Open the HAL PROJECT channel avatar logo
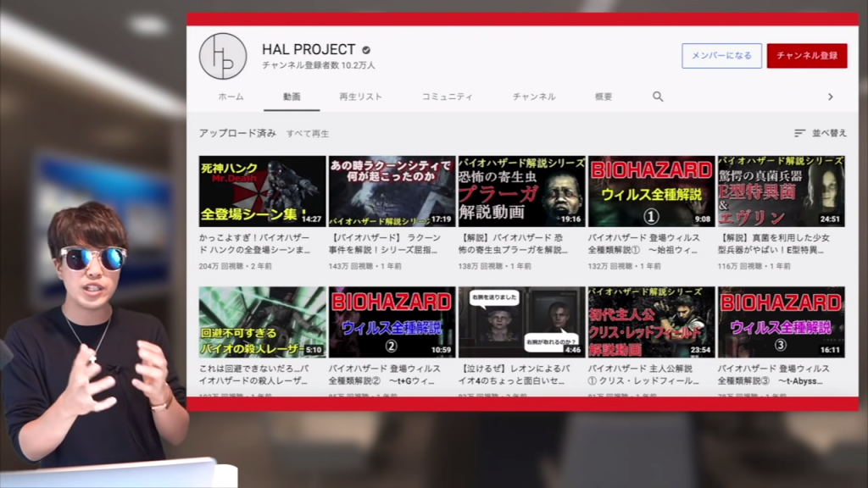 pyautogui.click(x=223, y=57)
